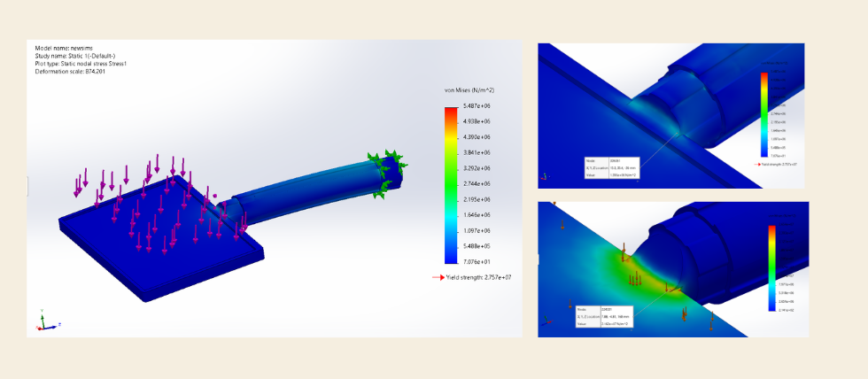This screenshot has height=379, width=868.
Task: Open the top-right stress close-up thumbnail
Action: (x=670, y=115)
